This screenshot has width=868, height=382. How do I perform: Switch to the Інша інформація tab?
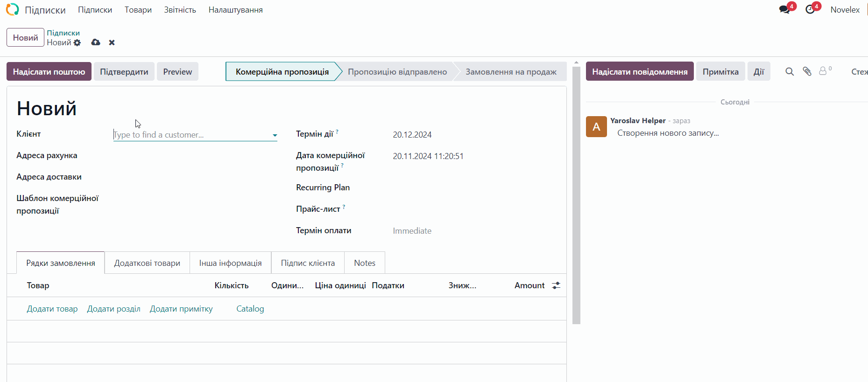click(230, 263)
